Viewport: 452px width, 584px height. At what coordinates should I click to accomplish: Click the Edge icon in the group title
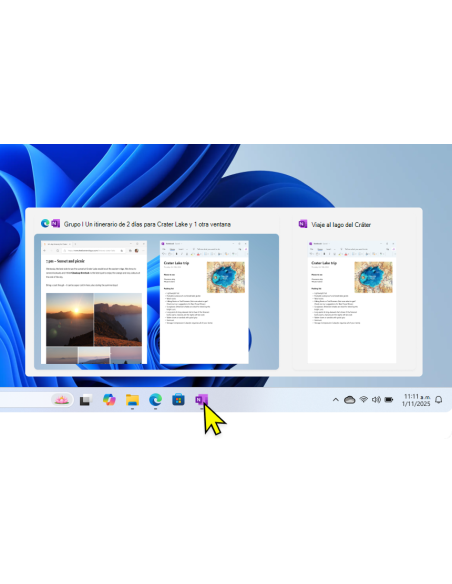(x=45, y=223)
